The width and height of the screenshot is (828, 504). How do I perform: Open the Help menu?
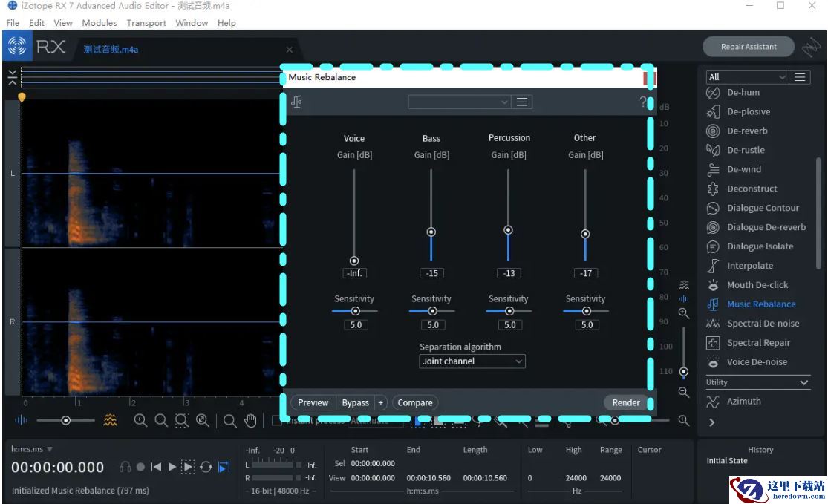(226, 23)
